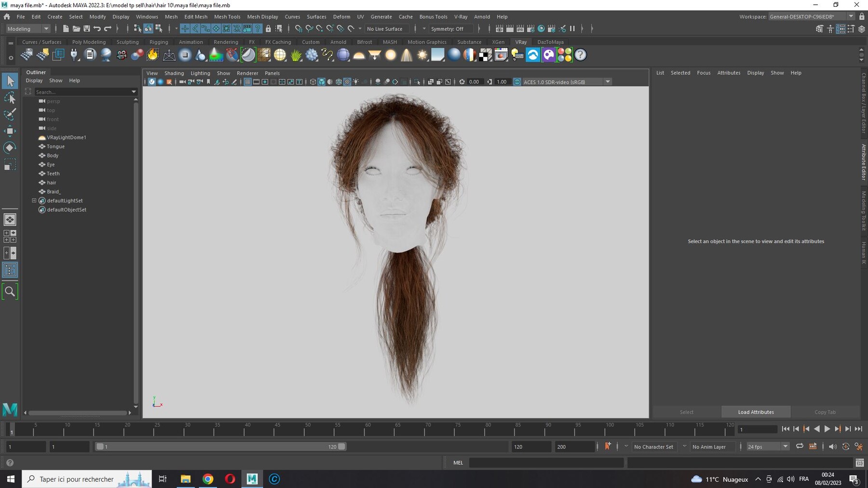Toggle the four-view panel layout in the toolbox

point(10,236)
